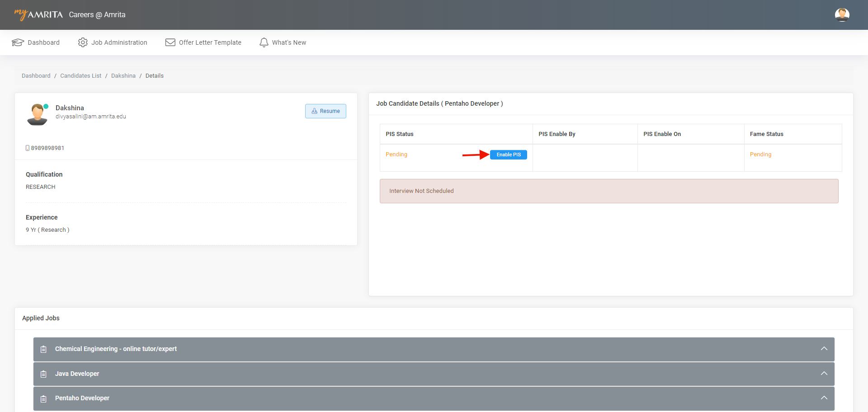Open the user profile avatar menu
The image size is (868, 412).
pos(842,15)
